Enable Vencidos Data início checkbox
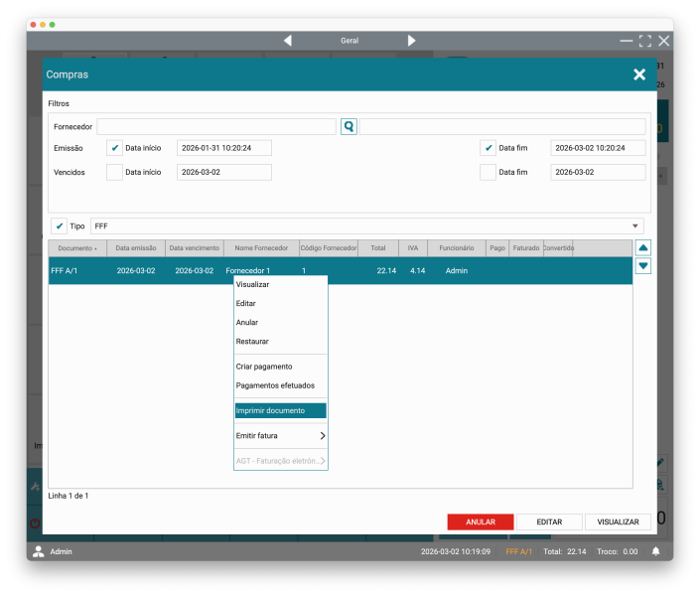Viewport: 700px width, 596px height. (114, 172)
